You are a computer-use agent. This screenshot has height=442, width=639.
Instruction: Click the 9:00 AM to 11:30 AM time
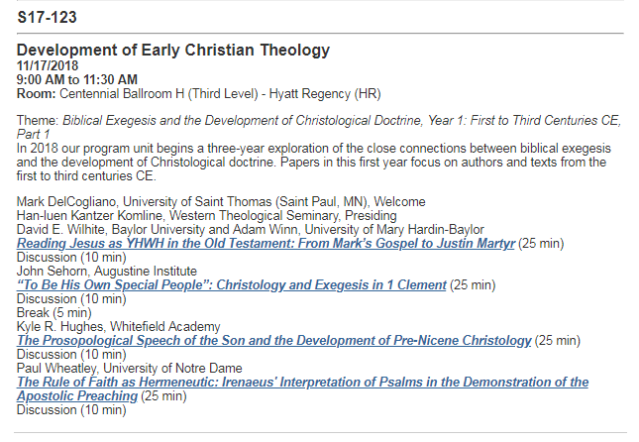coord(77,79)
